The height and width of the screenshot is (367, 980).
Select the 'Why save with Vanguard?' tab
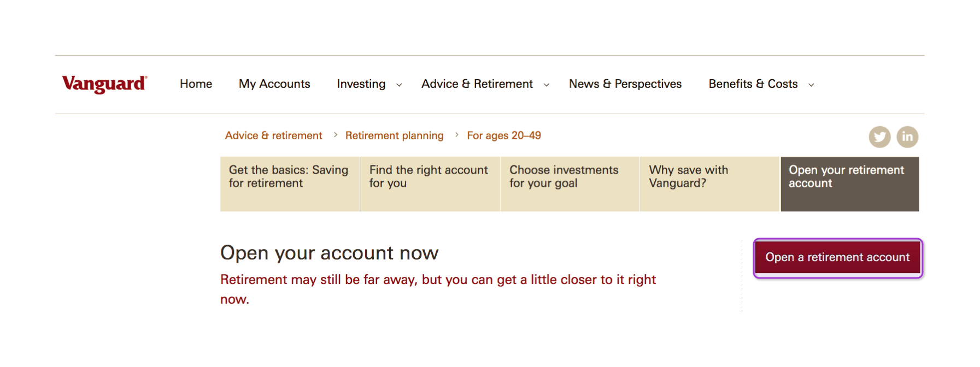[708, 183]
